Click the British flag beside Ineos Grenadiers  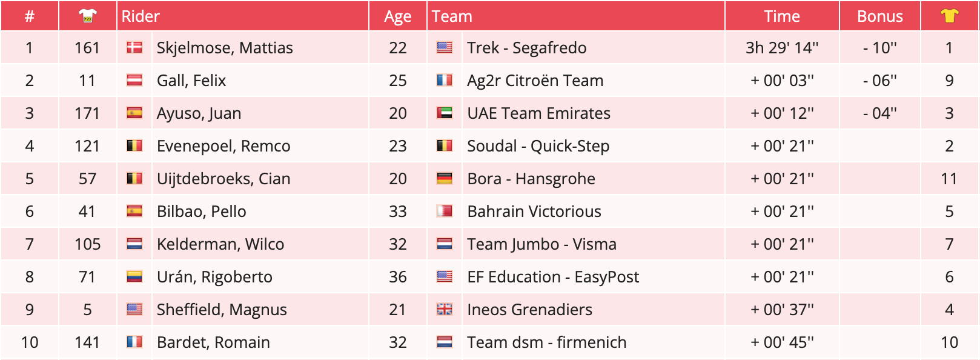click(x=445, y=310)
